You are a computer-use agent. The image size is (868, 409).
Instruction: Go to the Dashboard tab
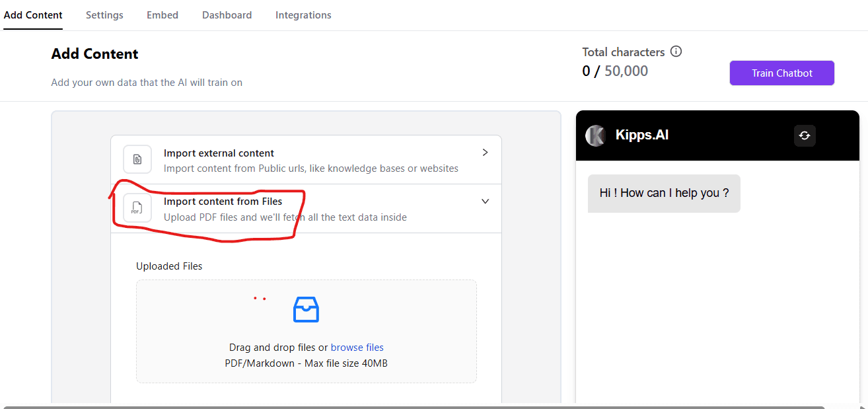227,15
